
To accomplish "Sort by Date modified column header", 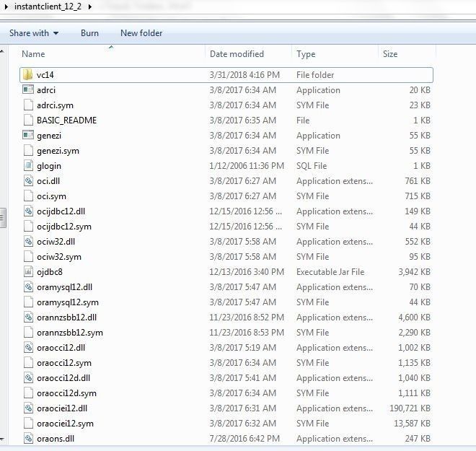I will (237, 53).
